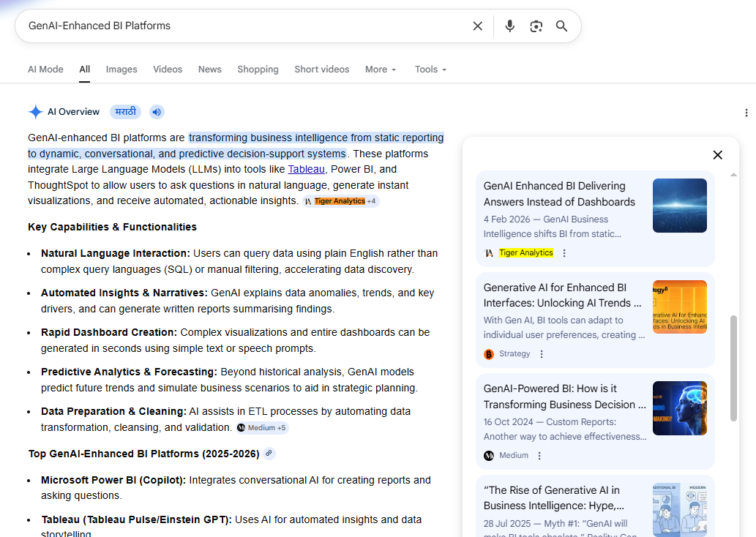Click the AI Overview sparkle icon
This screenshot has width=756, height=537.
click(x=35, y=112)
